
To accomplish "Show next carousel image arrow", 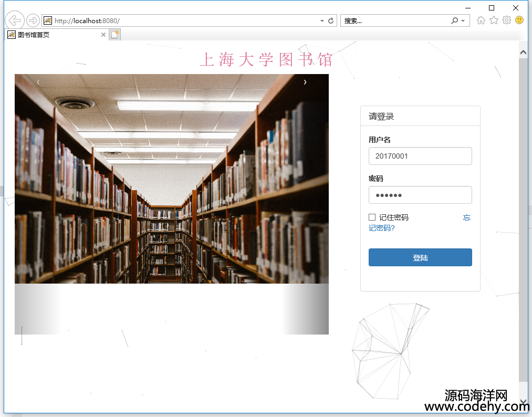I will coord(305,82).
